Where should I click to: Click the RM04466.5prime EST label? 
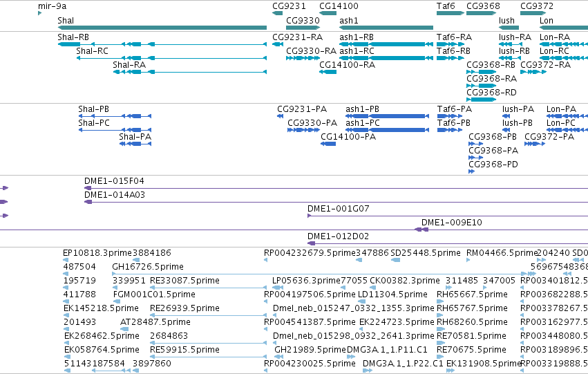[502, 253]
